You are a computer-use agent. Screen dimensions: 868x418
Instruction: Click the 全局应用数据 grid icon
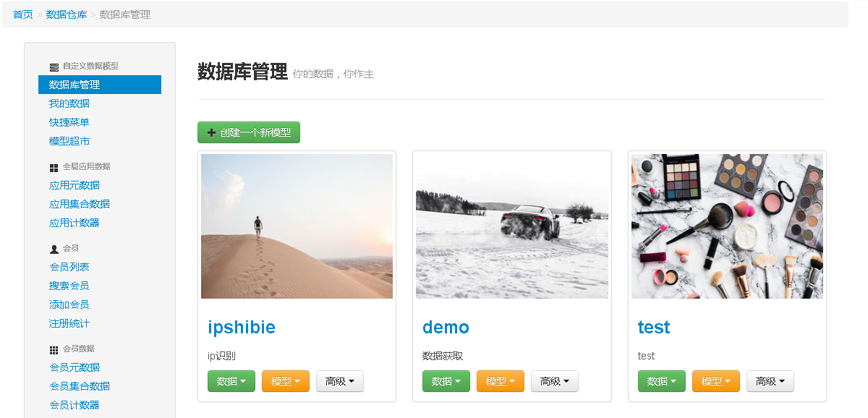(54, 167)
